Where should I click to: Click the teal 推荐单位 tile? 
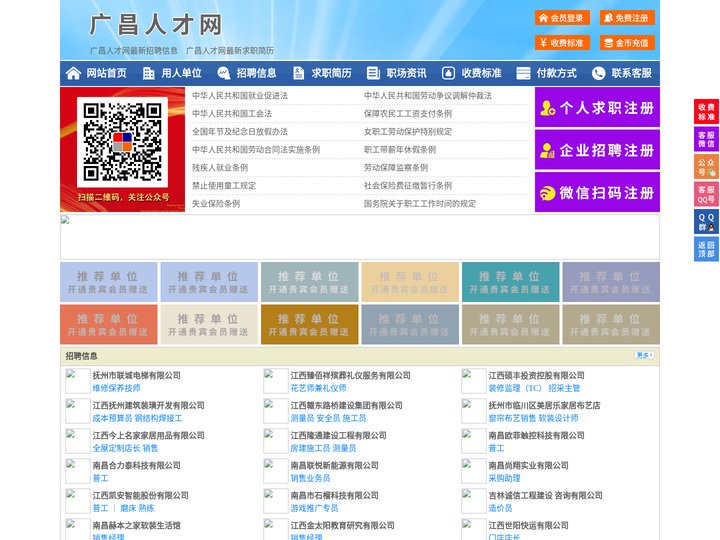point(511,282)
